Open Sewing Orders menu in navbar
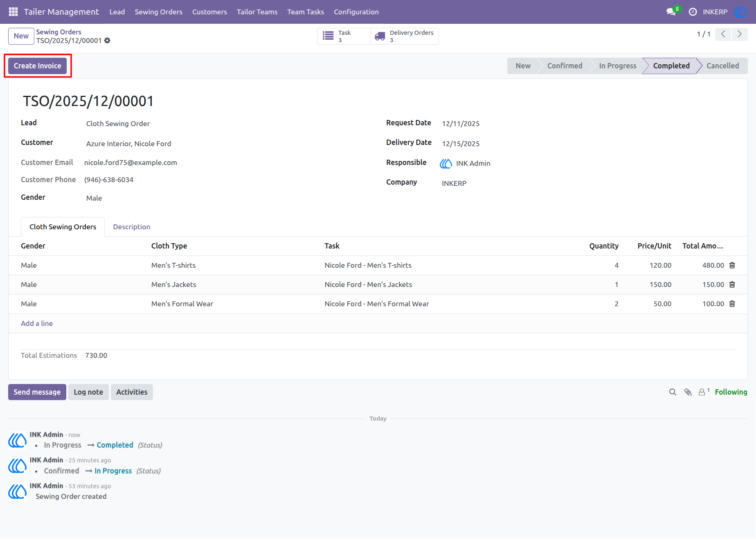 click(158, 12)
